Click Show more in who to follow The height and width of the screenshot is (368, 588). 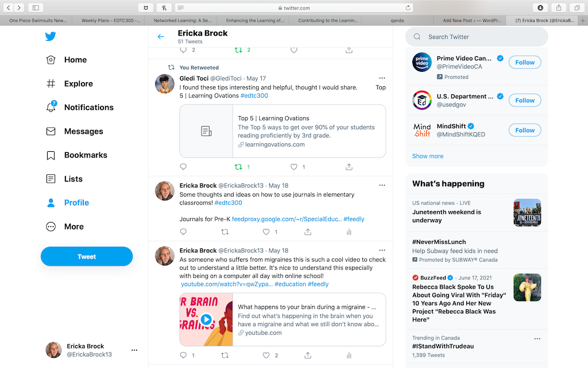(427, 156)
